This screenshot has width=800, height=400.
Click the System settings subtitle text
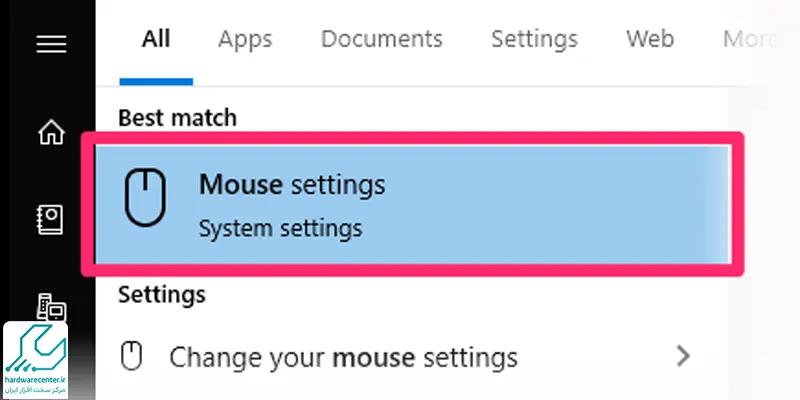point(281,228)
